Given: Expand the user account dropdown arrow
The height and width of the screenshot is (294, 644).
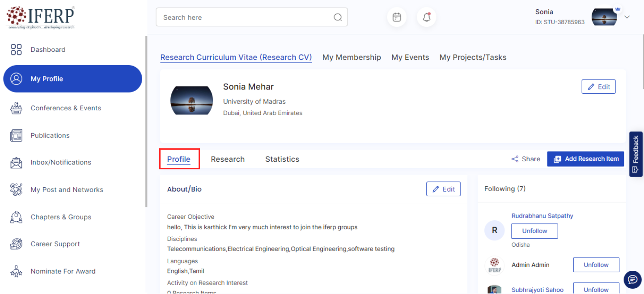Looking at the screenshot, I should click(x=627, y=17).
